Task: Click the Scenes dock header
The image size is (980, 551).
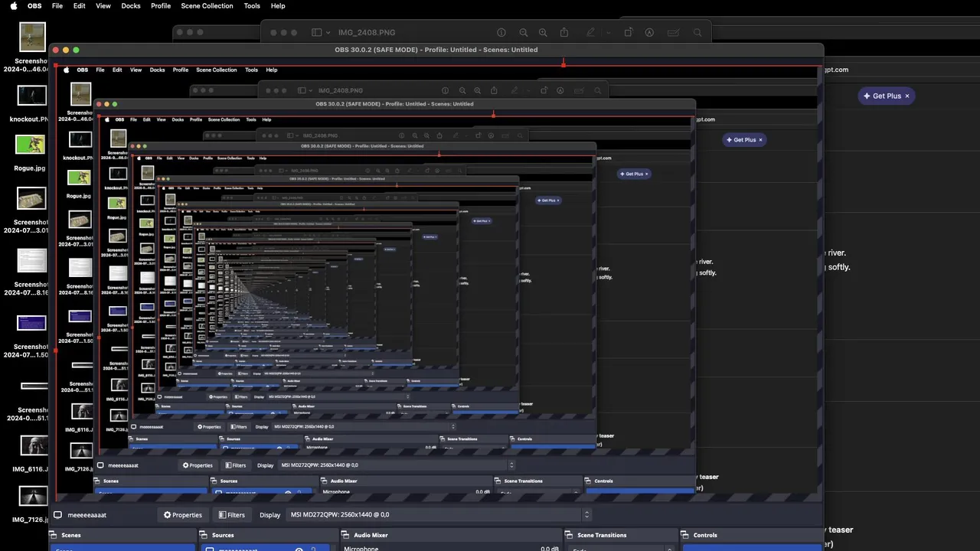Action: pyautogui.click(x=122, y=535)
